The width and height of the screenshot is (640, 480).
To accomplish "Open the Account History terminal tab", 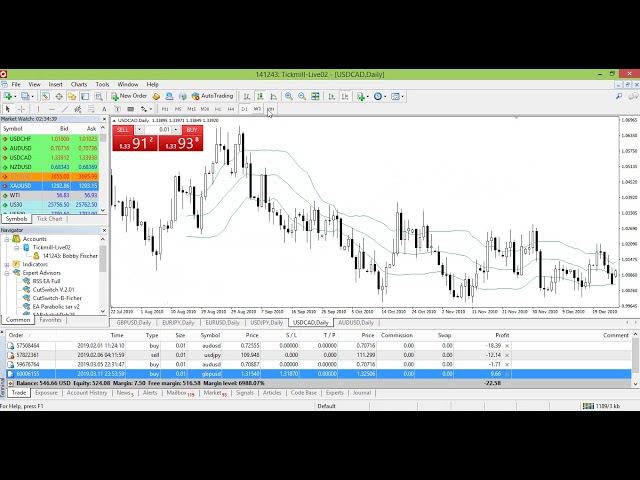I will pos(86,393).
